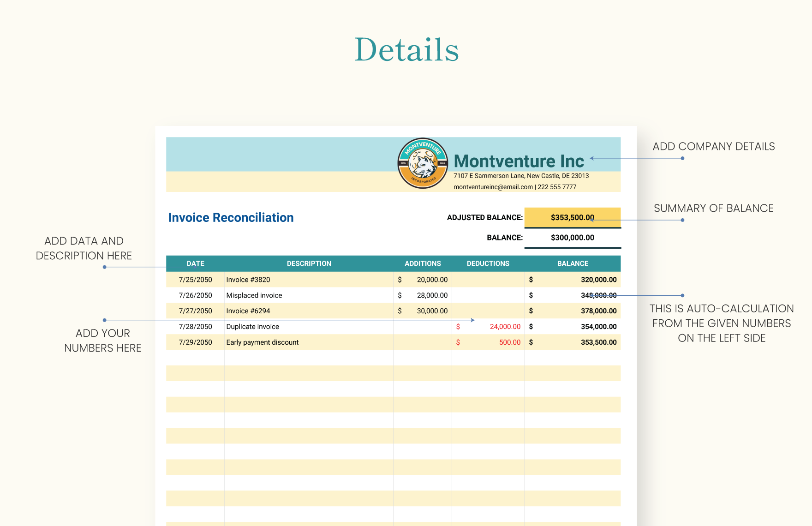Click the Duplicate invoice deduction of 24,000.00
This screenshot has height=526, width=812.
[505, 326]
